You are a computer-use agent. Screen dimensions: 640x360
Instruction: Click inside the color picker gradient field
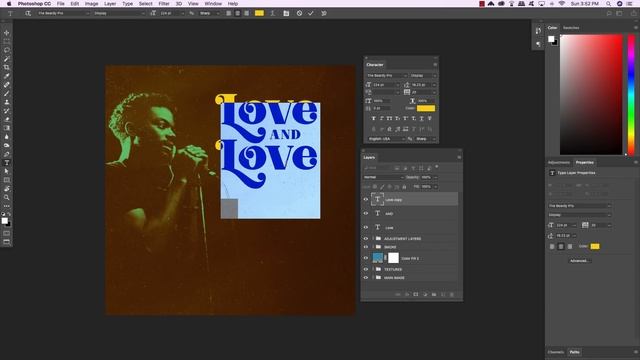pyautogui.click(x=591, y=95)
